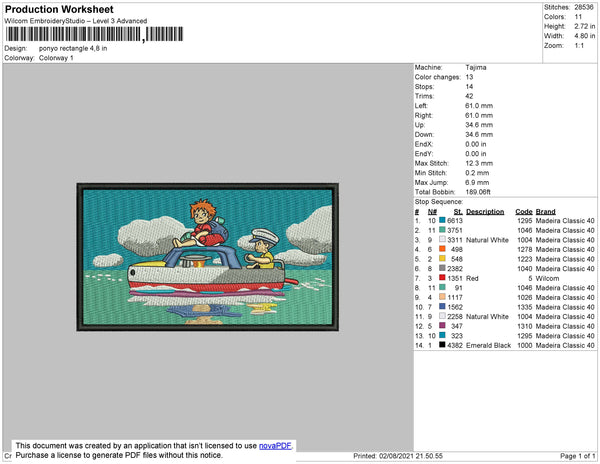
Task: Click code '1310' in stop 12 row
Action: (525, 326)
